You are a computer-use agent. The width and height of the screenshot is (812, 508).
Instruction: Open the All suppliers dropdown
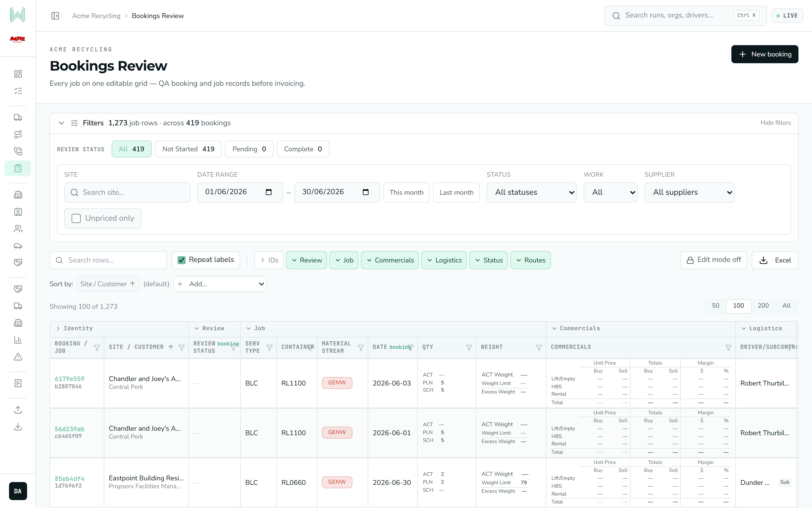pyautogui.click(x=689, y=192)
